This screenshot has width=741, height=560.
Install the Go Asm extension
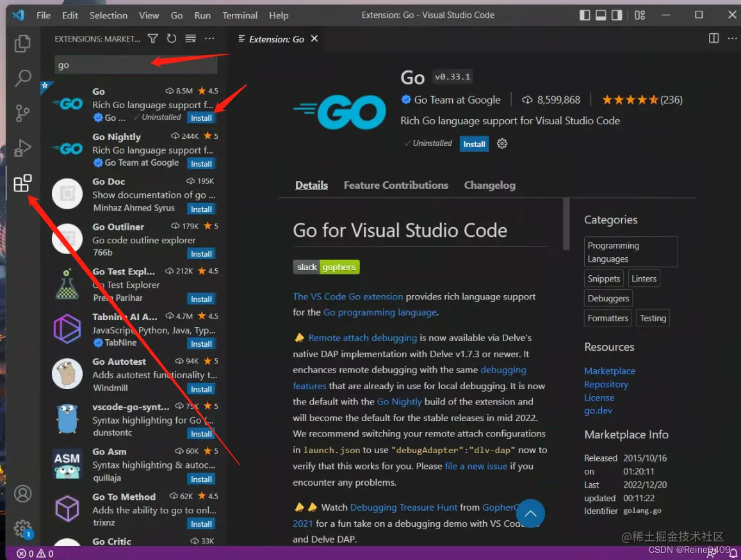pos(201,479)
